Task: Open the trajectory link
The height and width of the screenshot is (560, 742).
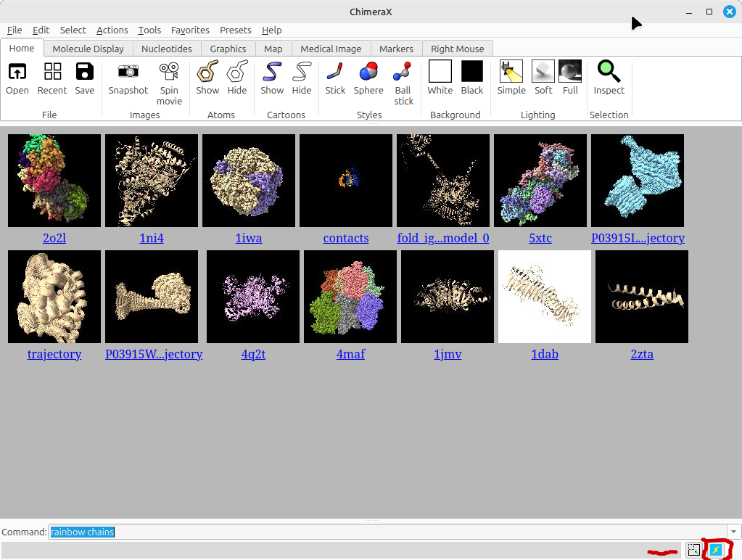Action: [x=54, y=353]
